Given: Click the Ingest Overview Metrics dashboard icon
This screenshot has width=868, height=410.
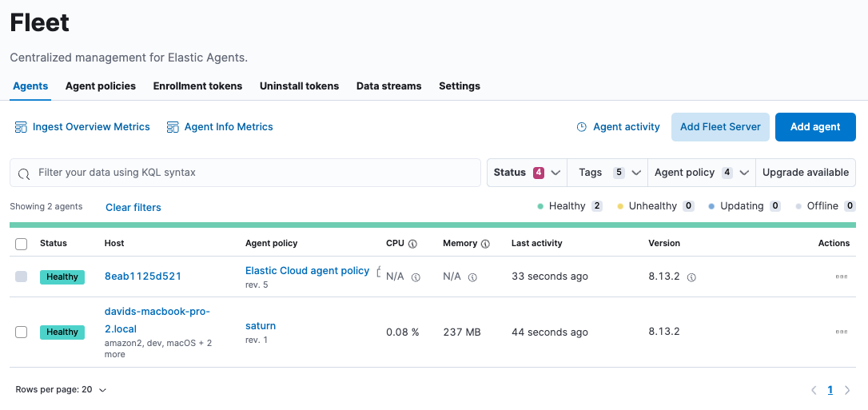Looking at the screenshot, I should [x=22, y=127].
